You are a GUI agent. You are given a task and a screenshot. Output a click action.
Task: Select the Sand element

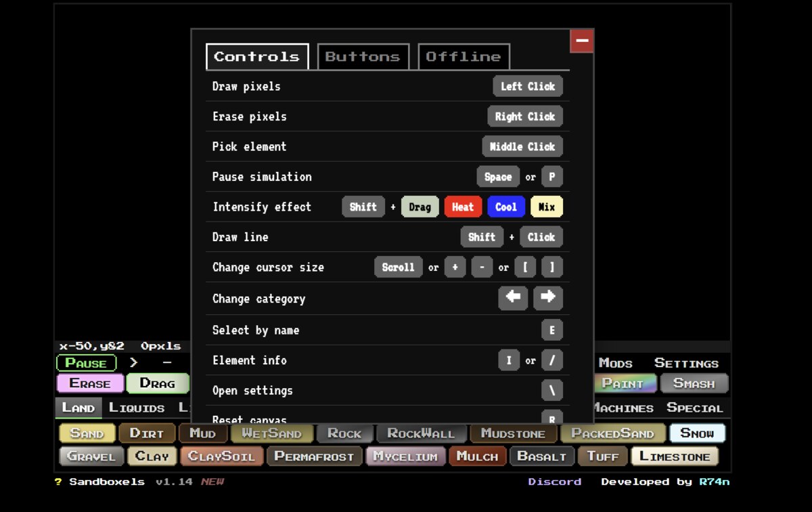[87, 433]
